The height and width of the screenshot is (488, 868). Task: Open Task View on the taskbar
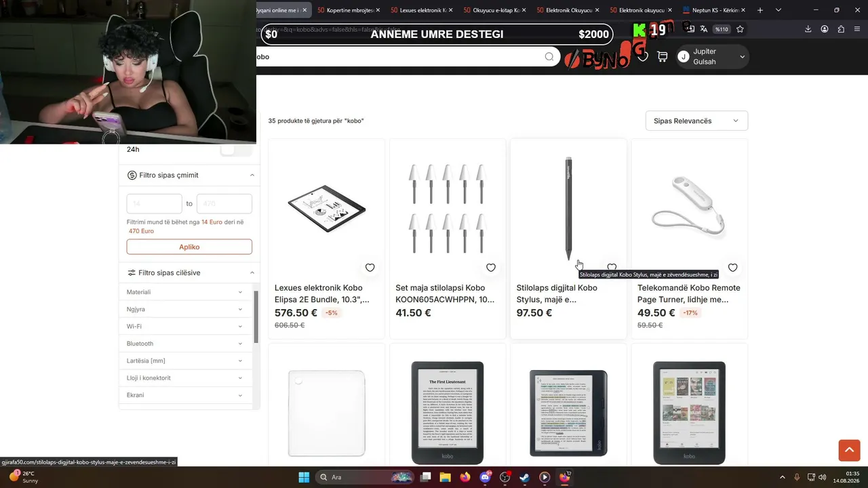[426, 477]
